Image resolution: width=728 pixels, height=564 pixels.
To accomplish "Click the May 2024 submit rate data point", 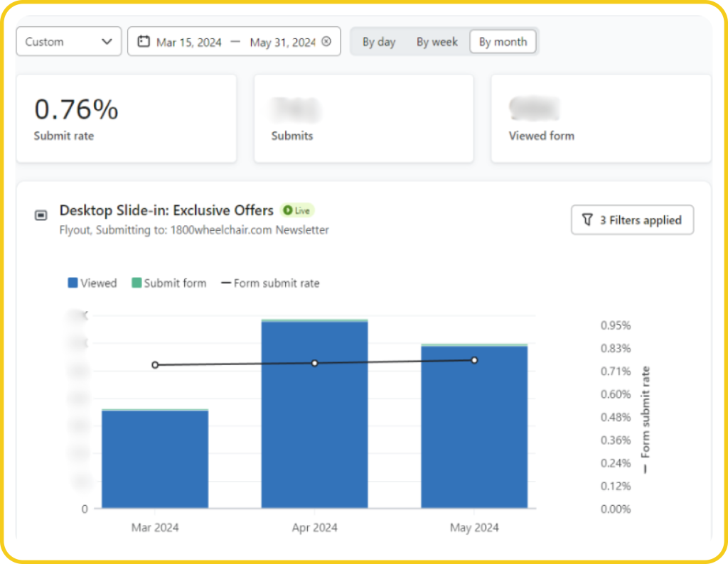I will click(474, 360).
